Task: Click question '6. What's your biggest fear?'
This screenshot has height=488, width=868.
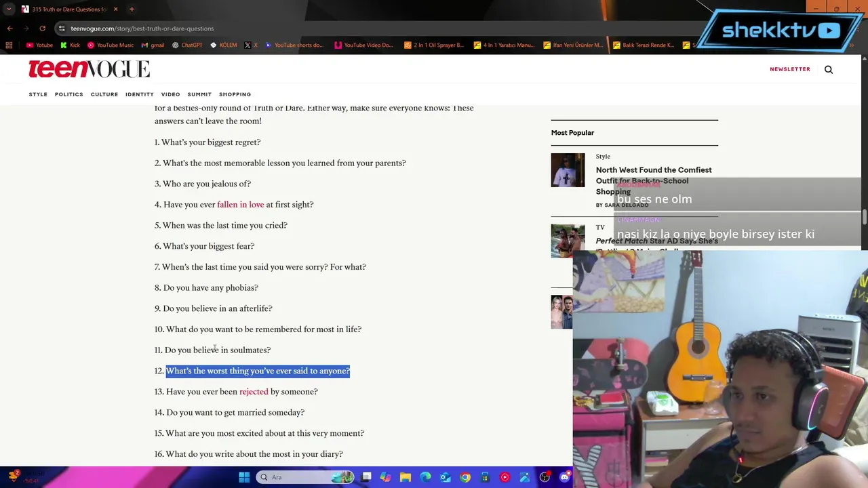Action: [x=204, y=246]
